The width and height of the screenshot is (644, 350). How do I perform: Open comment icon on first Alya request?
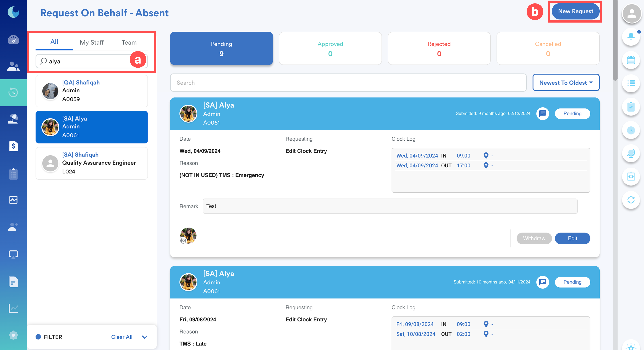(543, 114)
